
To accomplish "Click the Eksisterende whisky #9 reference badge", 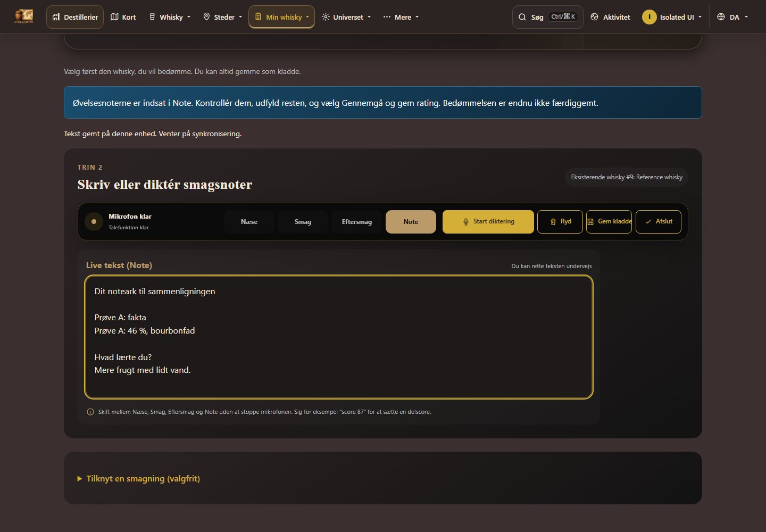I will [x=627, y=177].
